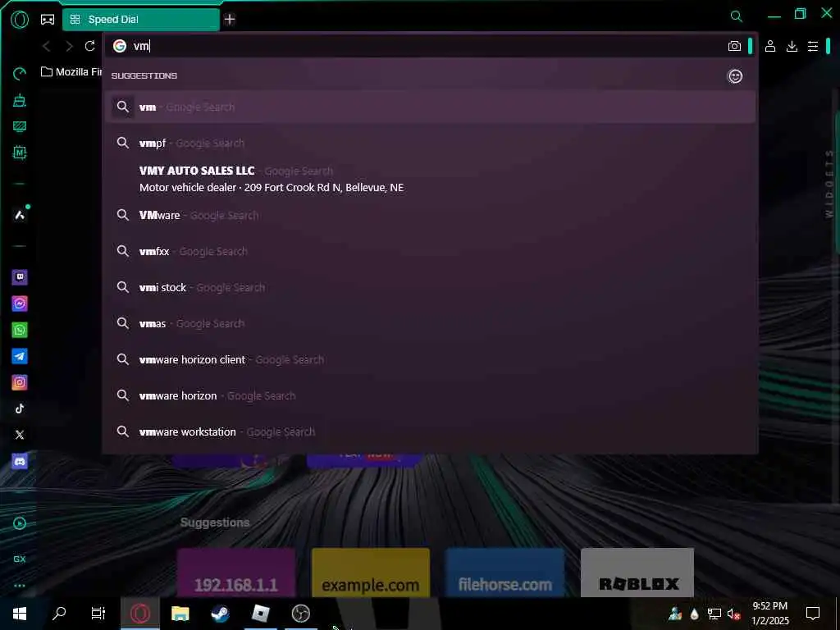Open the 192.168.1.1 speed dial tile

coord(235,572)
